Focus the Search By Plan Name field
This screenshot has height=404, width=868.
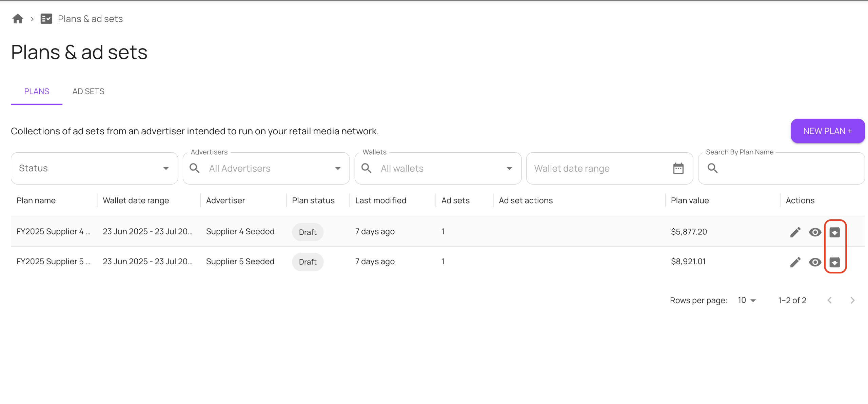pyautogui.click(x=781, y=168)
